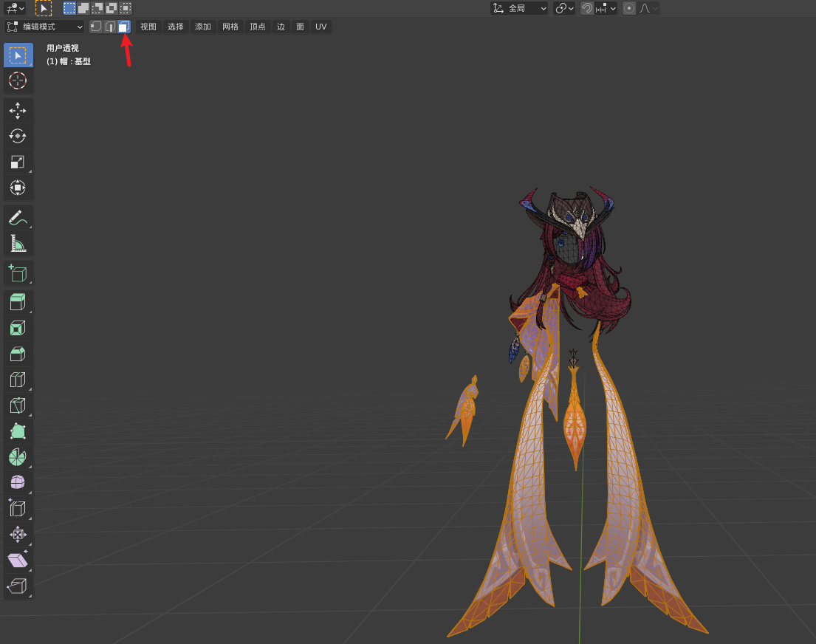This screenshot has height=644, width=816.
Task: Open the snapping options dropdown
Action: click(606, 8)
